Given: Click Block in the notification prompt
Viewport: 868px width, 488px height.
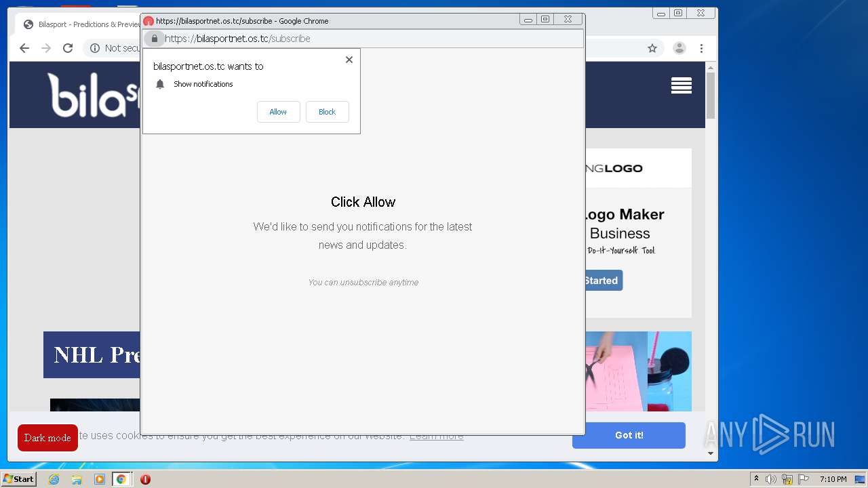Looking at the screenshot, I should coord(327,112).
